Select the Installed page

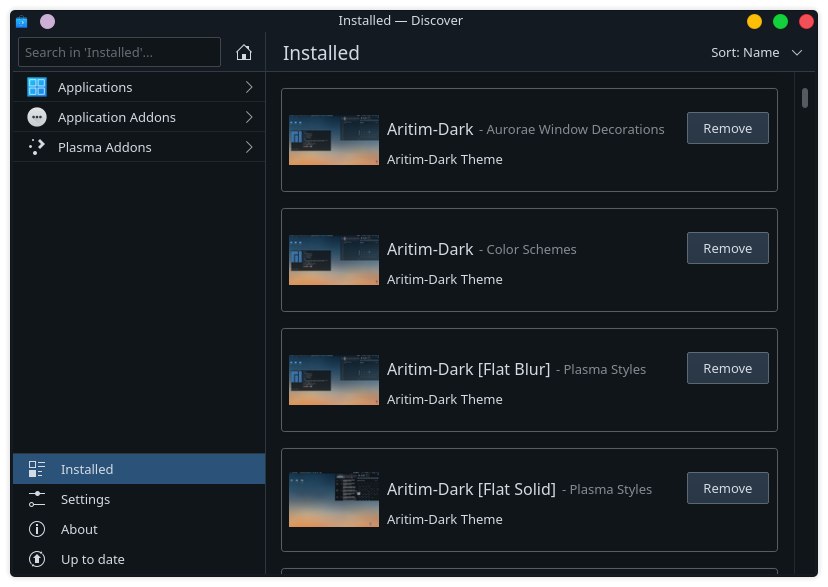tap(139, 469)
